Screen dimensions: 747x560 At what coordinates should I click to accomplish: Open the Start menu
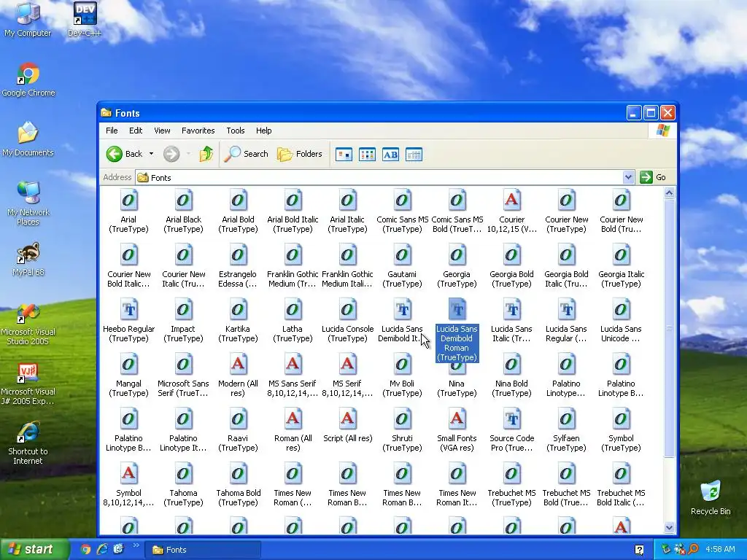click(x=34, y=549)
